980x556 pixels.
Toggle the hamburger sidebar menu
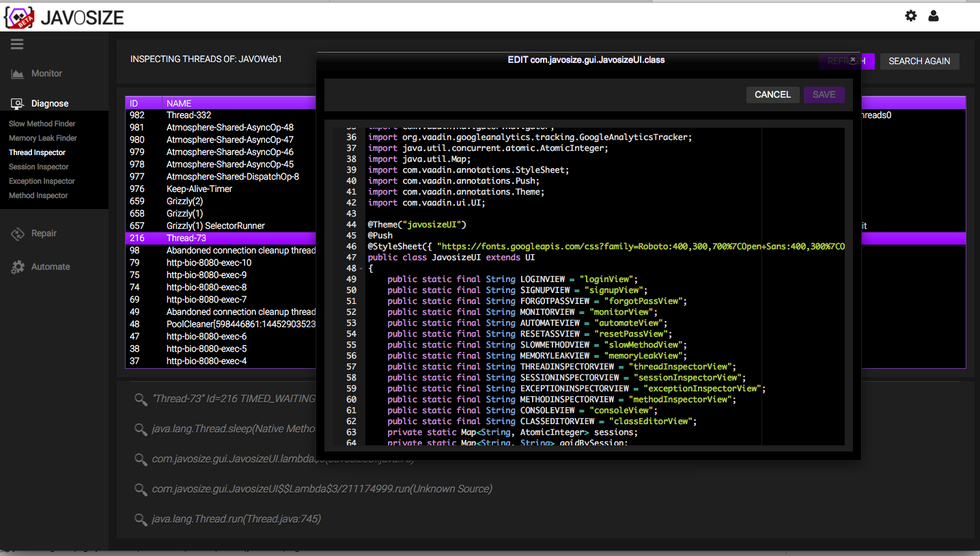[x=17, y=44]
